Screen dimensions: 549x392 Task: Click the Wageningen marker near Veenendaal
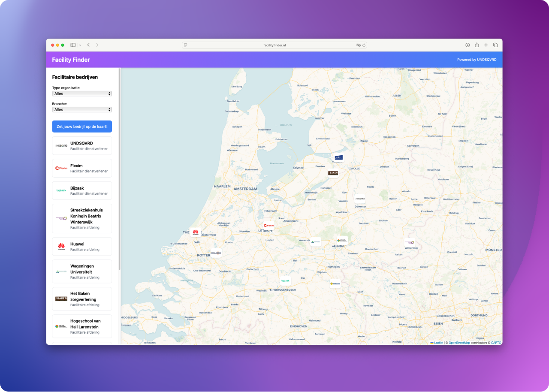(316, 242)
